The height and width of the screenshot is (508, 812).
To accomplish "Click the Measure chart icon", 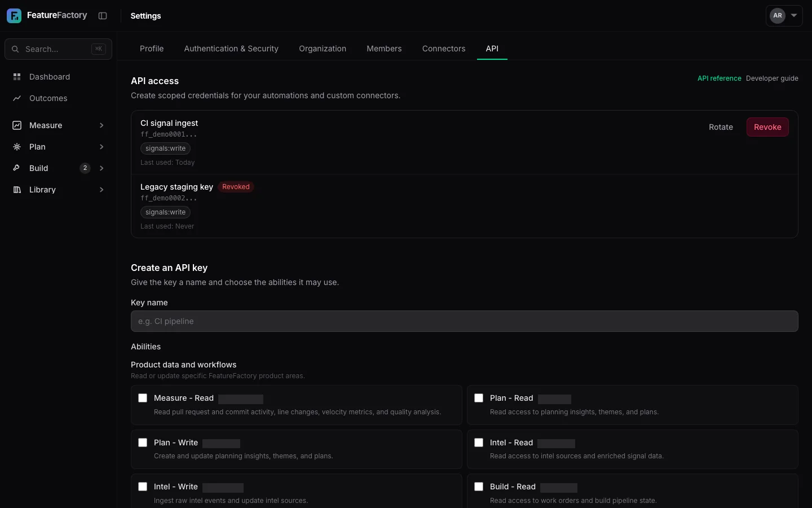I will click(17, 125).
